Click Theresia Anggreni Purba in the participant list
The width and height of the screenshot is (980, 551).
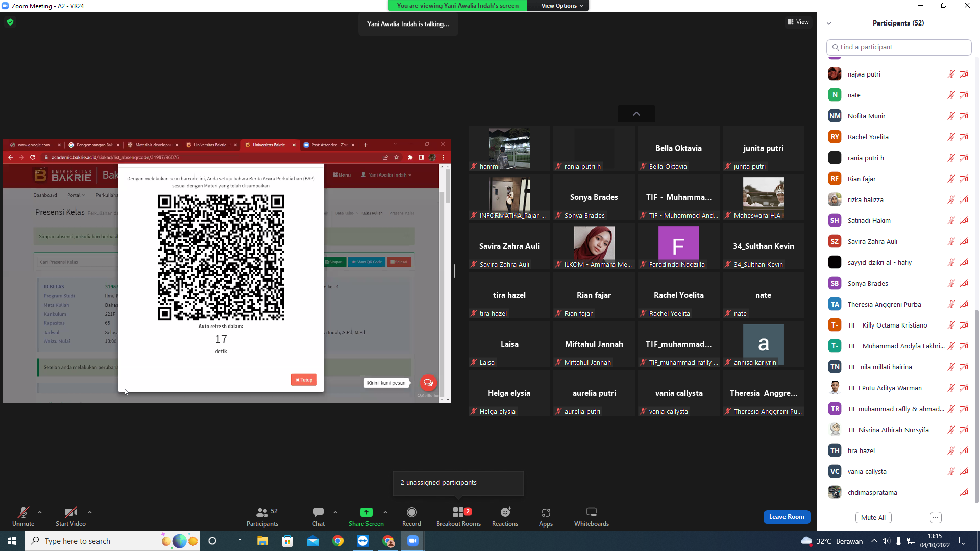click(884, 304)
